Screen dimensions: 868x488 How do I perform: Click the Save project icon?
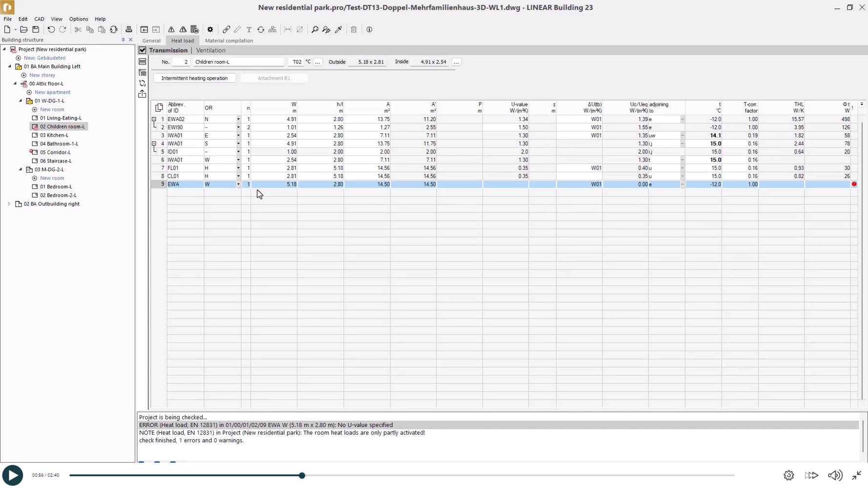(x=36, y=29)
